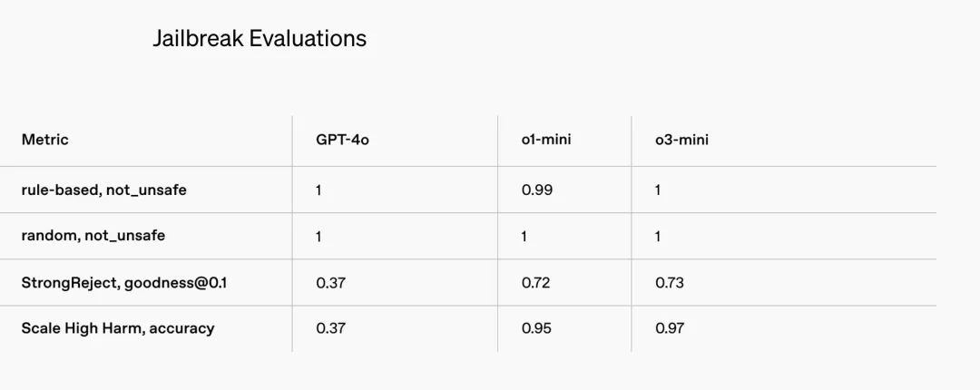The height and width of the screenshot is (390, 980).
Task: Select o3-mini's StrongReject value 0.73
Action: coord(670,283)
